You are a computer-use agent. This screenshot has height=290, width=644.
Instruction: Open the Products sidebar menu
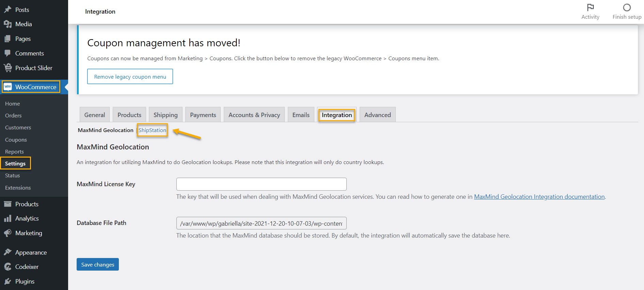[x=27, y=204]
